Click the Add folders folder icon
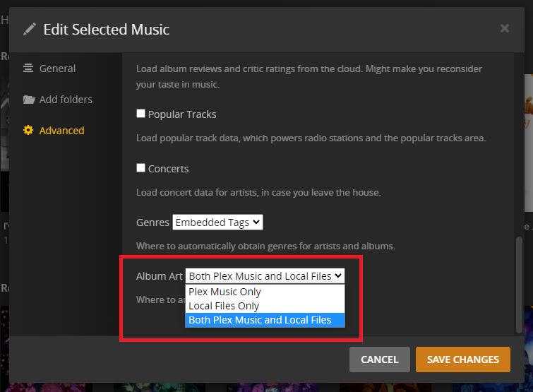The height and width of the screenshot is (392, 533). [x=28, y=100]
